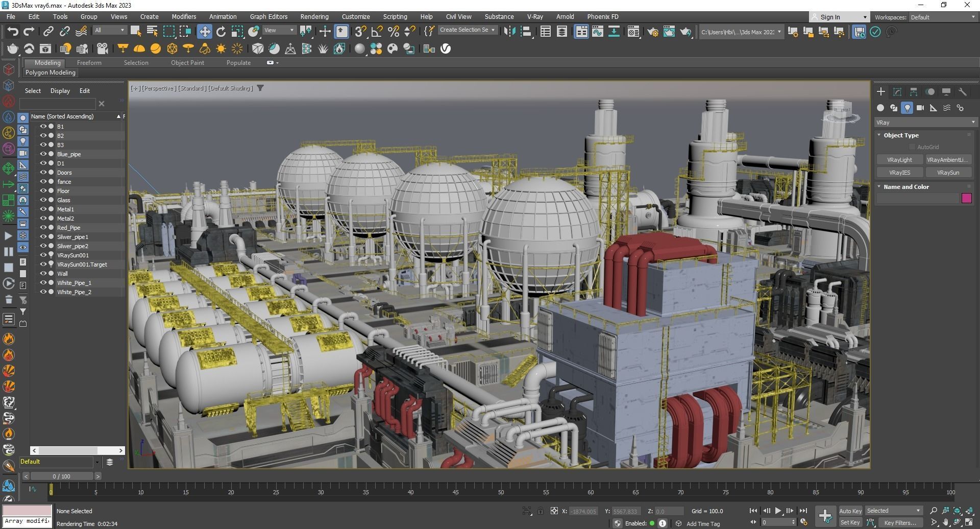980x529 pixels.
Task: Click the VRayLight button
Action: pos(899,160)
